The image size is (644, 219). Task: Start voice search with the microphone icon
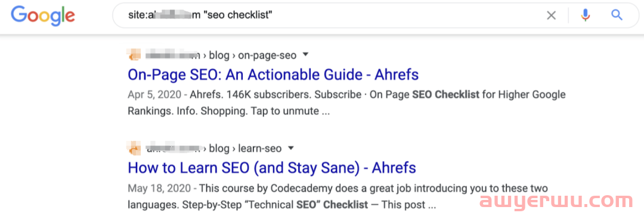tap(586, 15)
